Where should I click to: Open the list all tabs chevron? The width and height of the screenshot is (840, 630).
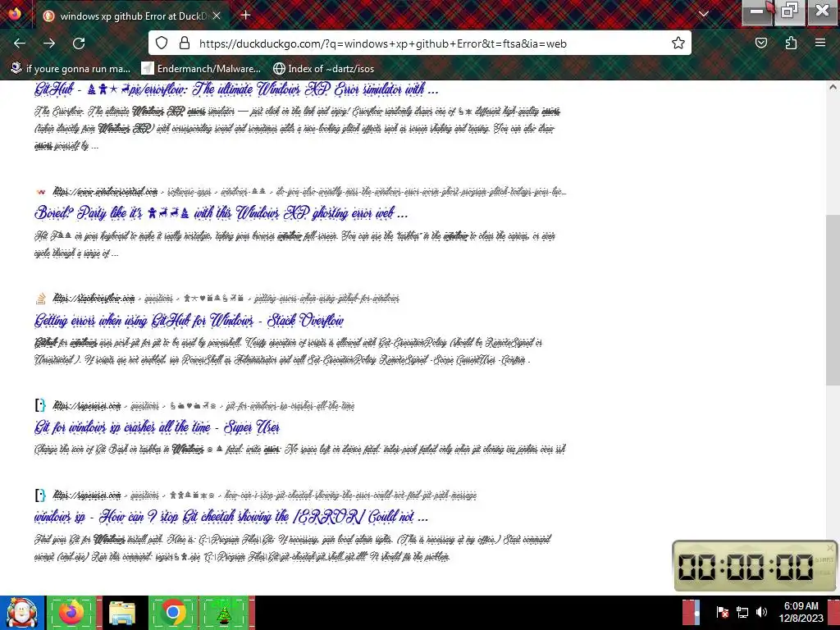704,14
